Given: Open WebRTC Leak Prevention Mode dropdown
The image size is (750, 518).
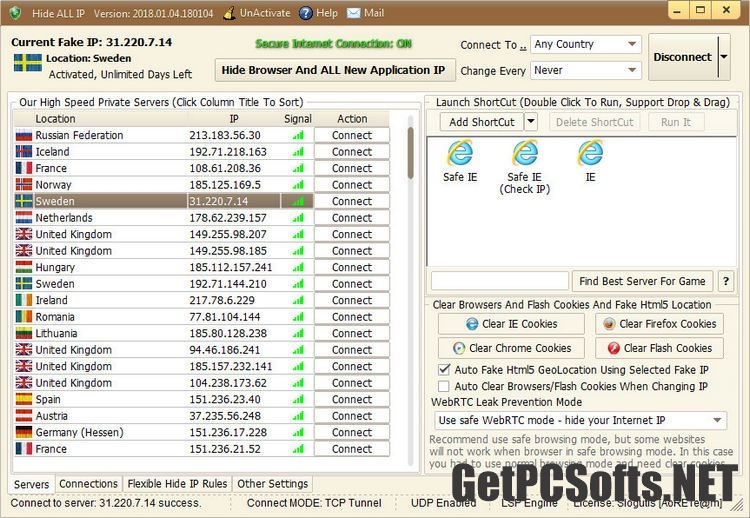Looking at the screenshot, I should tap(580, 420).
